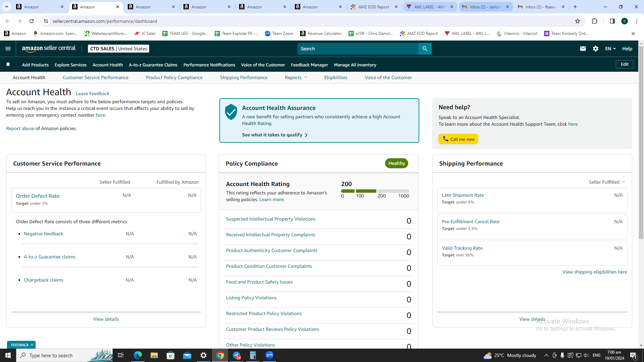This screenshot has height=362, width=644.
Task: Open the Eligibilities tab
Action: coord(336,77)
